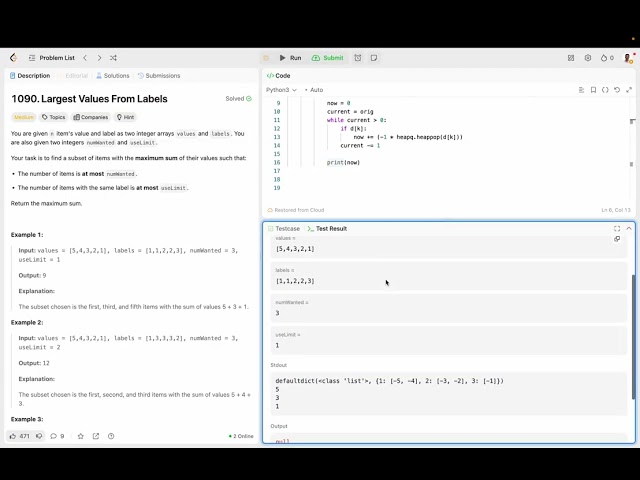The height and width of the screenshot is (480, 640).
Task: Like the problem with thumbs-up icon
Action: (19, 436)
